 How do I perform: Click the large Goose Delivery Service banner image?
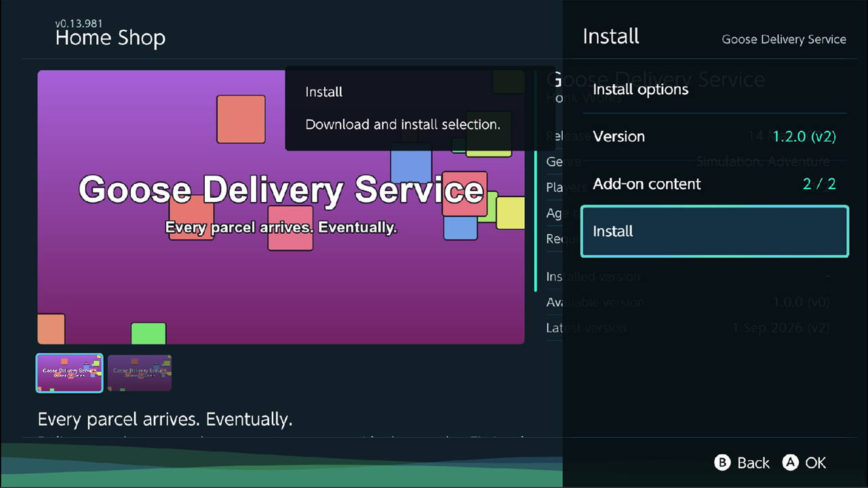coord(281,207)
